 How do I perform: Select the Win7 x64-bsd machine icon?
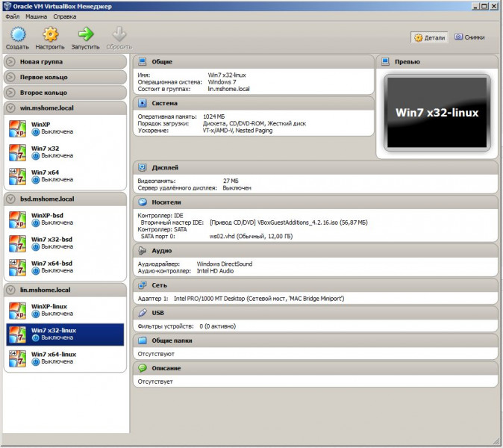pos(17,267)
